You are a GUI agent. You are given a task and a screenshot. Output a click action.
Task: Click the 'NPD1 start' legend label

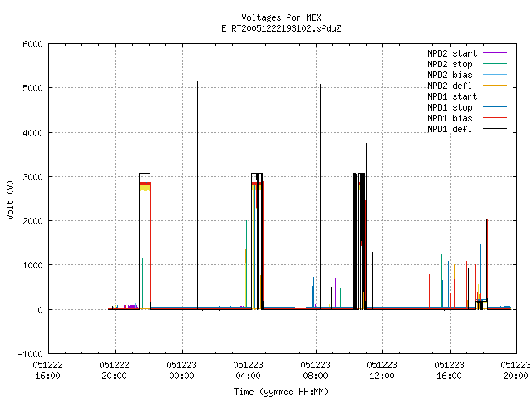tap(452, 96)
